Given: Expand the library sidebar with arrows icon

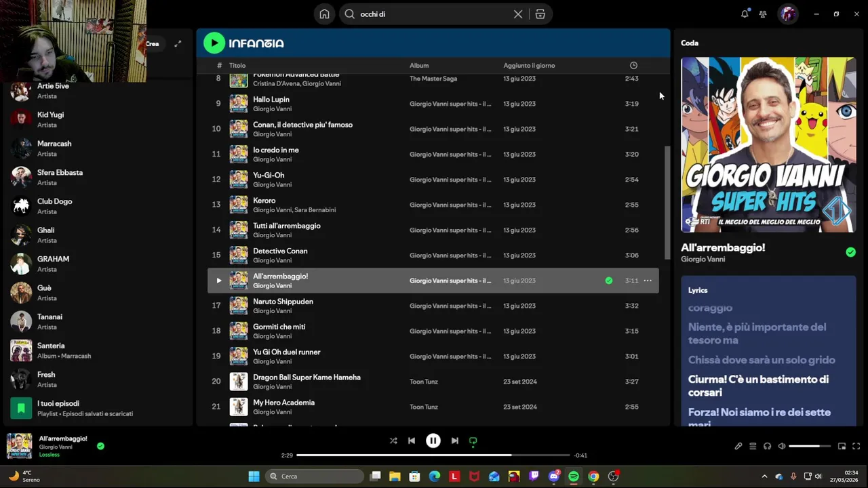Looking at the screenshot, I should coord(178,44).
